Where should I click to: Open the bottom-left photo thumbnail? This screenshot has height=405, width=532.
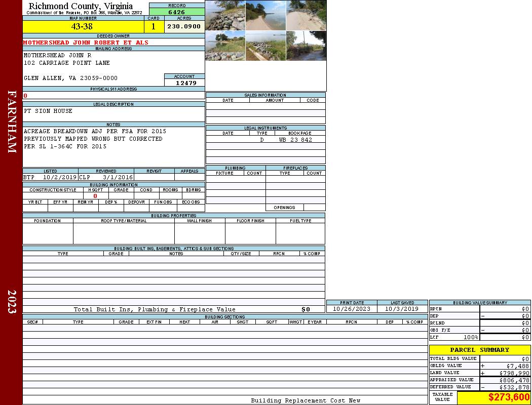point(225,46)
